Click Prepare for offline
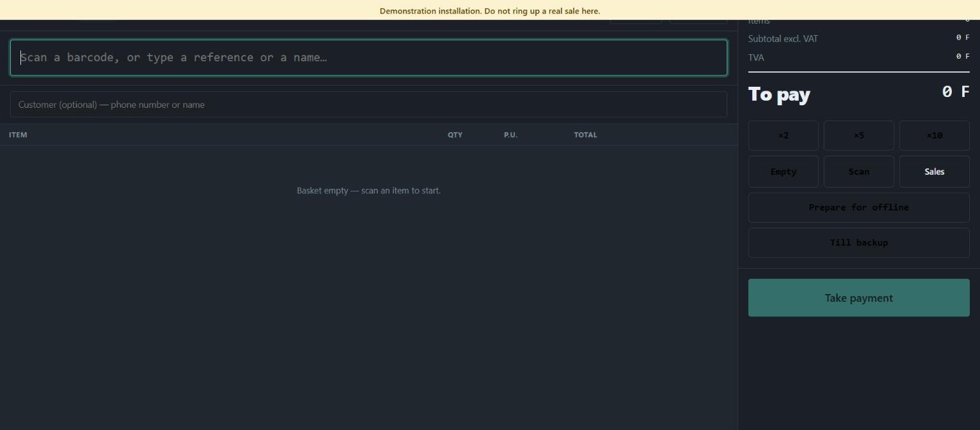The width and height of the screenshot is (980, 430). click(859, 207)
